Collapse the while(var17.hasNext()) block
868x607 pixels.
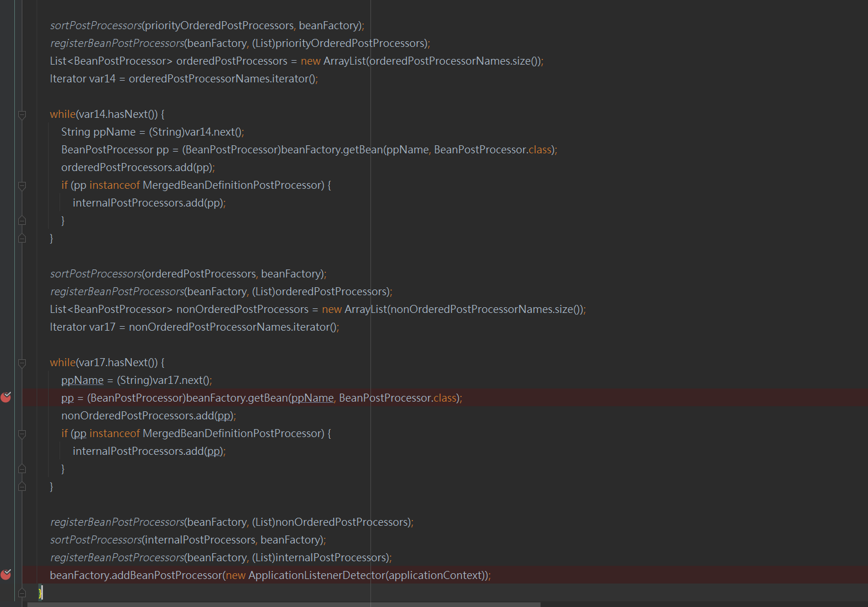click(x=22, y=363)
